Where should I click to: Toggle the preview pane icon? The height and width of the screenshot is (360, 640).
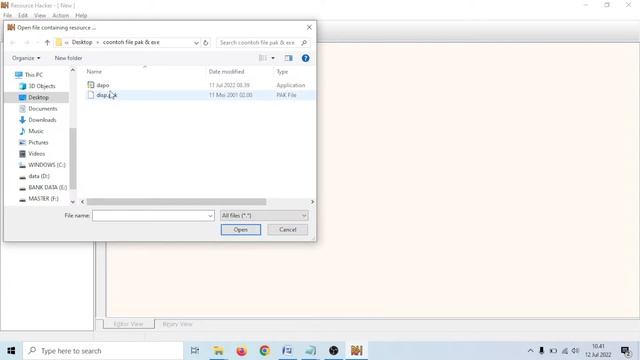click(289, 58)
